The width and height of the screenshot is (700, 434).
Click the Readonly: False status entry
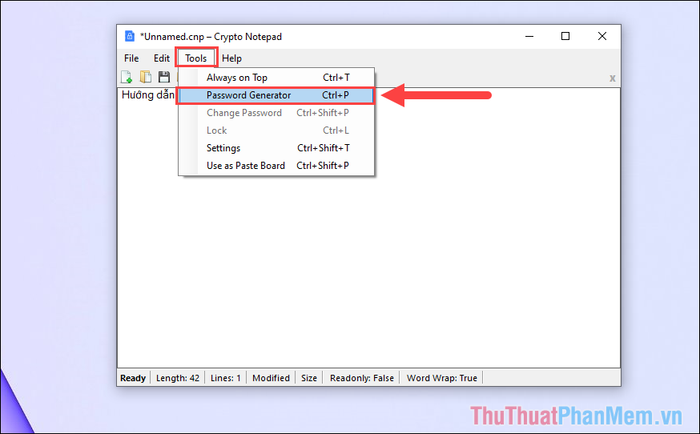[362, 378]
